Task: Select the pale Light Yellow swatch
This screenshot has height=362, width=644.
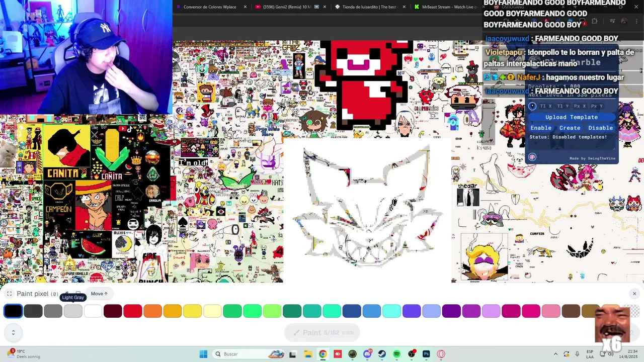Action: point(212,311)
